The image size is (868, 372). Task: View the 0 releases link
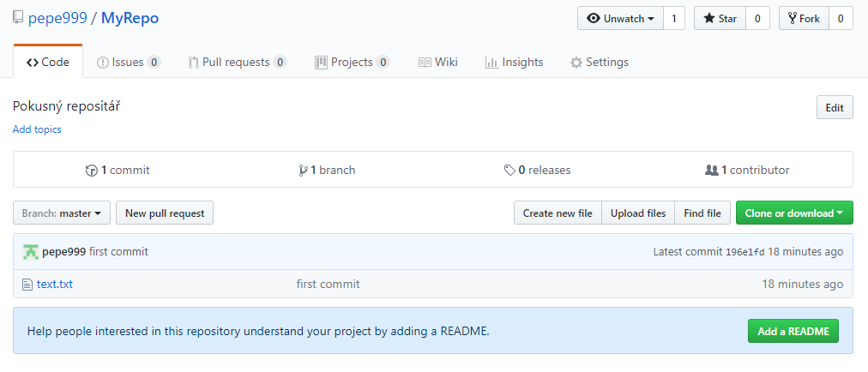point(538,170)
